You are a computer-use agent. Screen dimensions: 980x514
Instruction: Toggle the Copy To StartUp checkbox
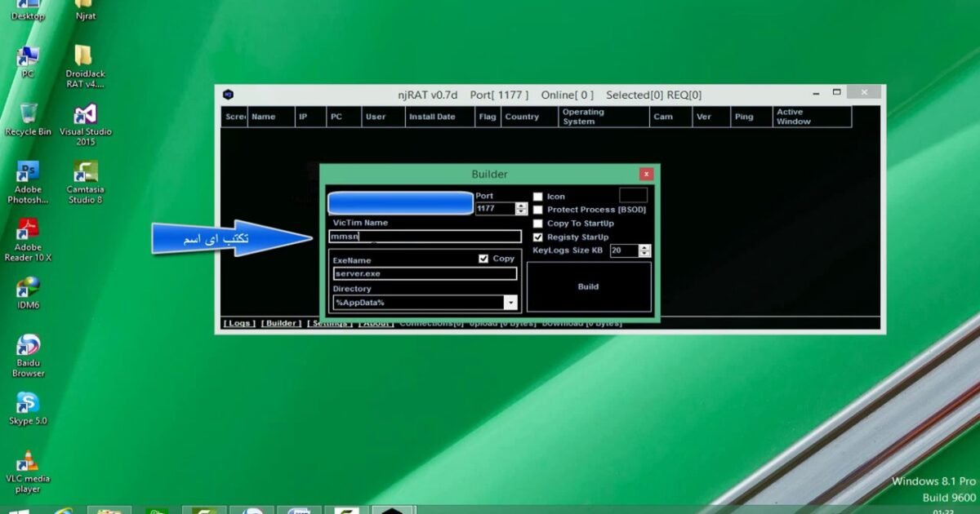(x=538, y=224)
